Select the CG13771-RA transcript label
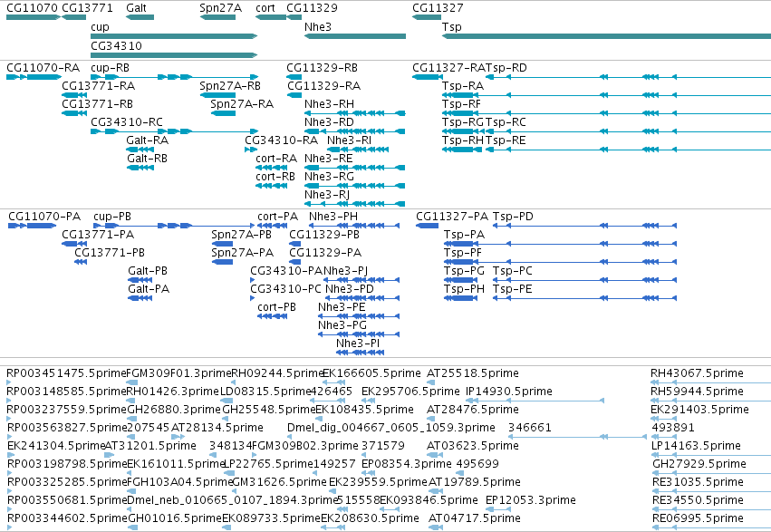This screenshot has width=771, height=532. tap(99, 86)
